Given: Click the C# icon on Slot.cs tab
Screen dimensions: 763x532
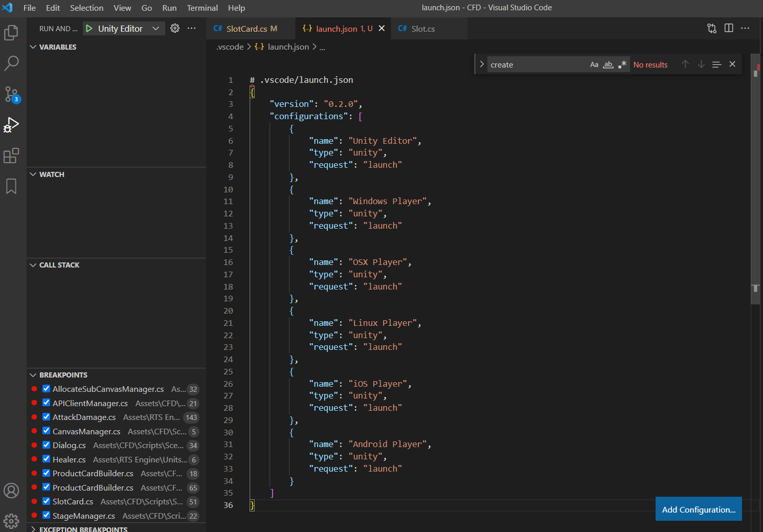Looking at the screenshot, I should pos(402,29).
